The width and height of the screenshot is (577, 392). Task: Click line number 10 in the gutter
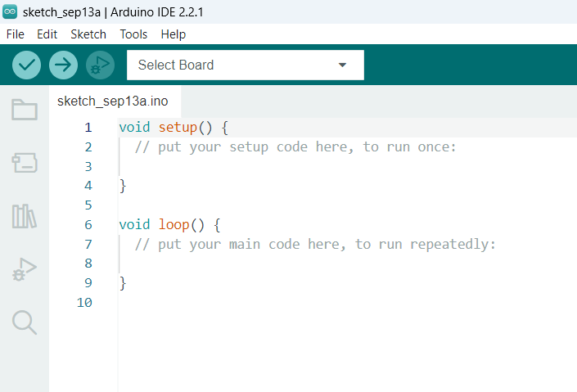[x=84, y=303]
